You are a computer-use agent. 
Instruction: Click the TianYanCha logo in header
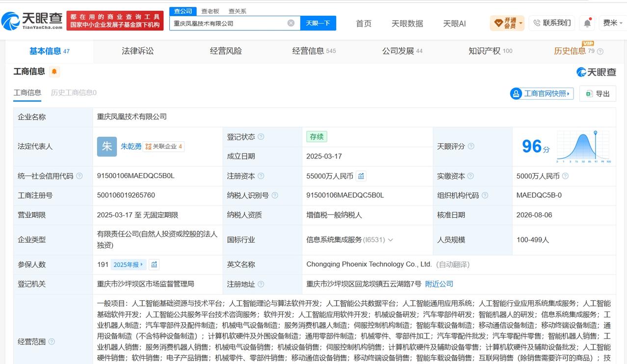tap(32, 20)
